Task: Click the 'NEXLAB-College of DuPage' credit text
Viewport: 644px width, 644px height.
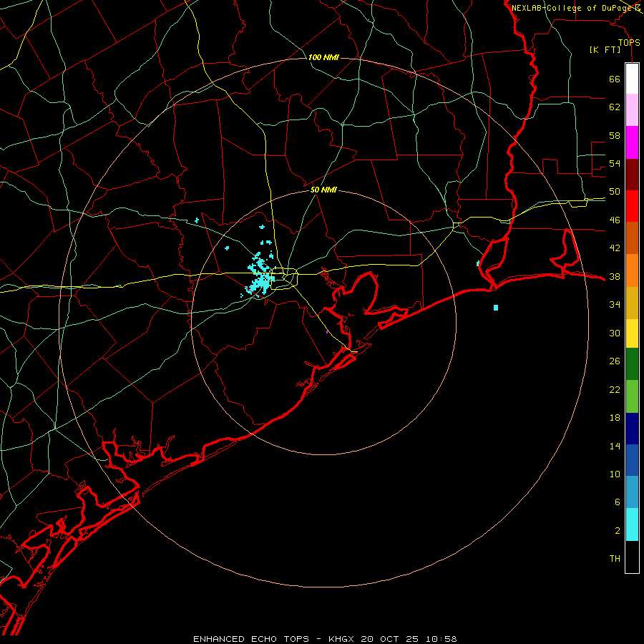Action: (x=572, y=8)
